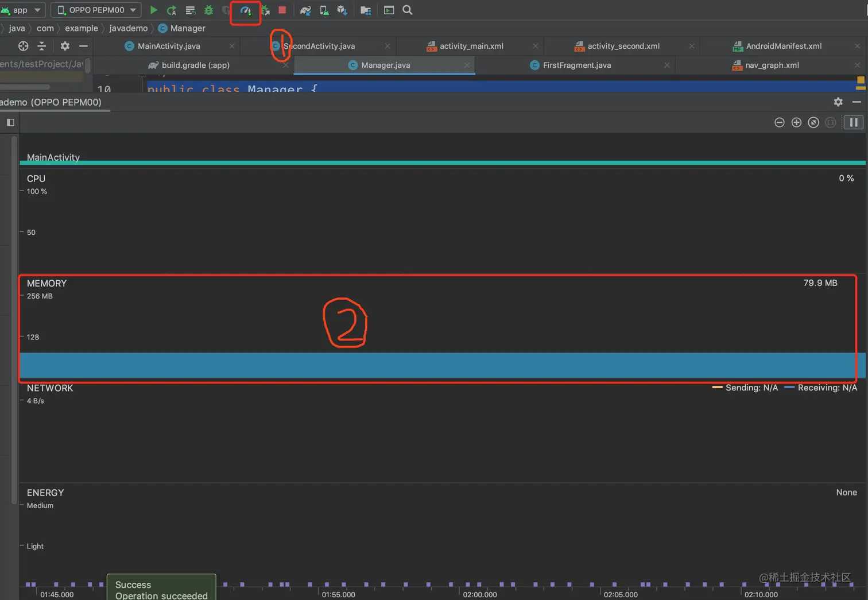Open the NETWORK profiler timeline

pos(442,432)
